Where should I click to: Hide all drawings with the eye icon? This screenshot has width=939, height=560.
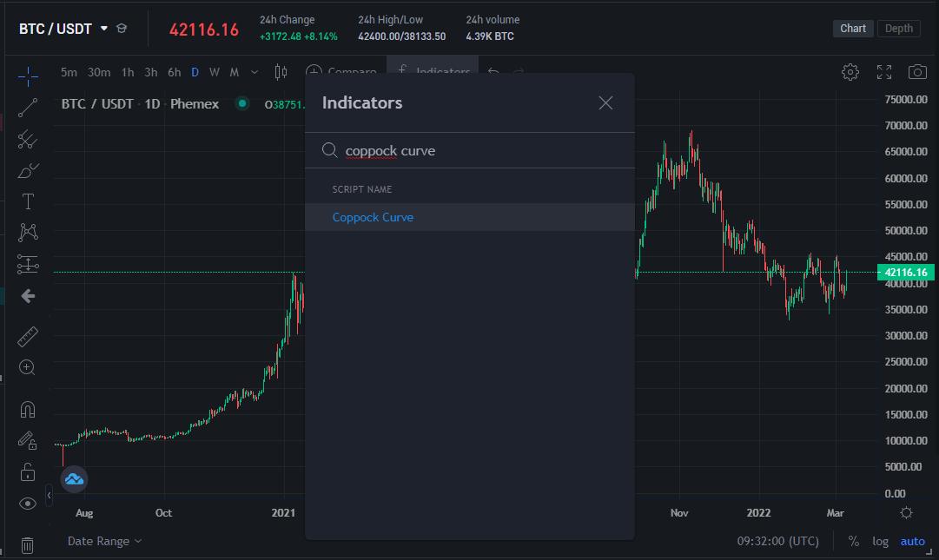pyautogui.click(x=28, y=503)
